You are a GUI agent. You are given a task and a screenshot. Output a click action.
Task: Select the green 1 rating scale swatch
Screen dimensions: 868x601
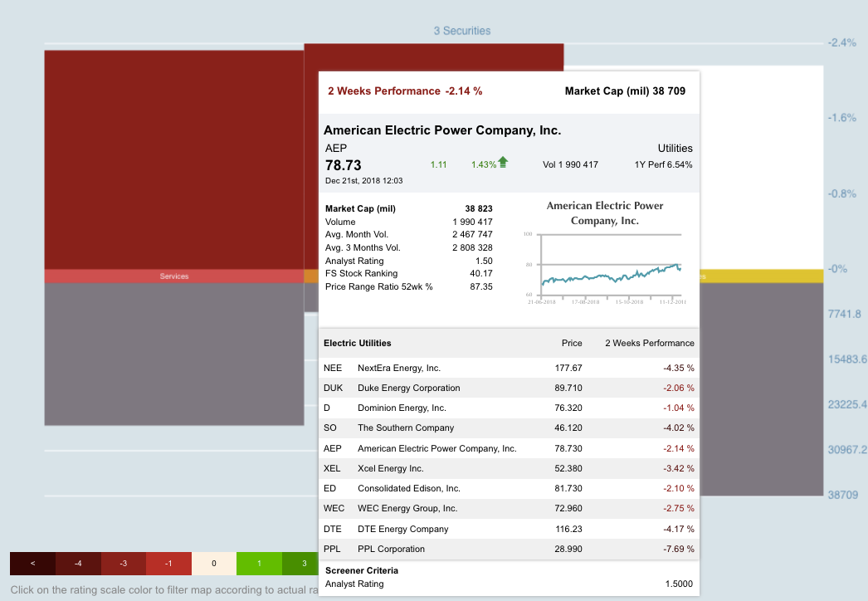[259, 564]
